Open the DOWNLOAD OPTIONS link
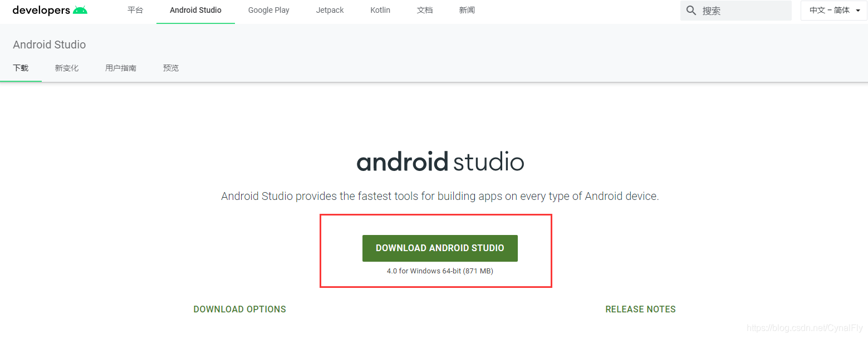Viewport: 868px width, 338px height. tap(240, 309)
